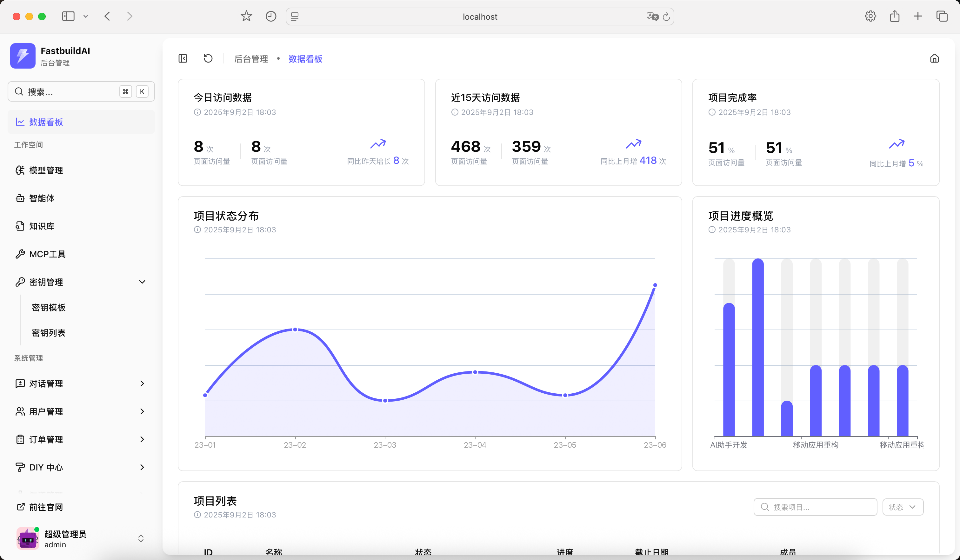
Task: Collapse the 密钥管理 submenu chevron
Action: tap(142, 282)
